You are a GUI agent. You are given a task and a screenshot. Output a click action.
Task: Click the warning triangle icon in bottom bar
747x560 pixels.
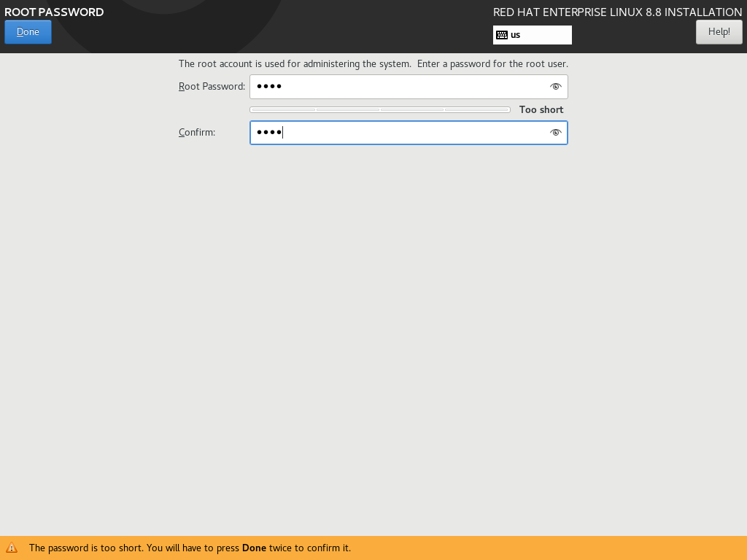(x=12, y=548)
